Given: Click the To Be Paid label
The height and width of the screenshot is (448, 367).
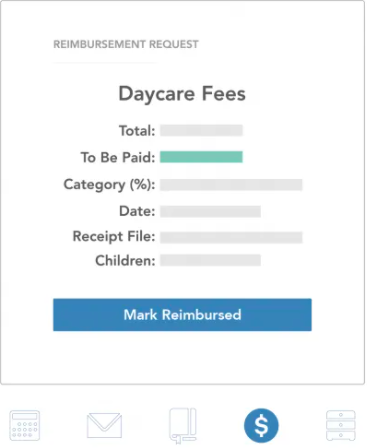Looking at the screenshot, I should 118,157.
